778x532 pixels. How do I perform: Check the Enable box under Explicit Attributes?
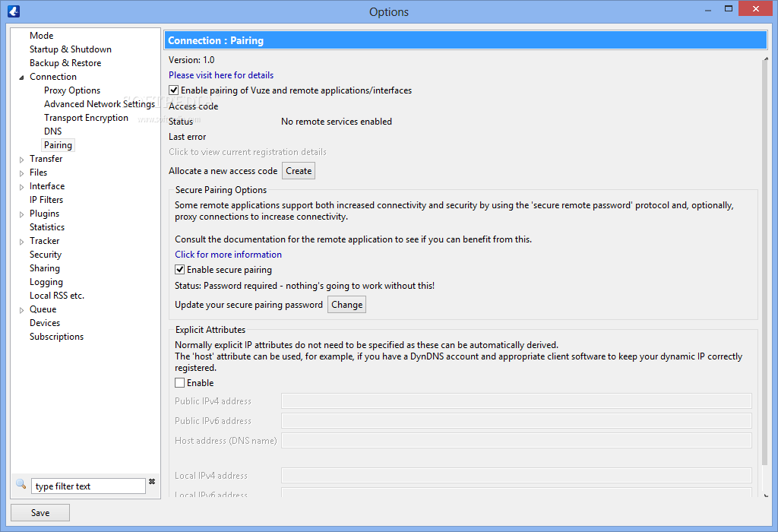179,382
